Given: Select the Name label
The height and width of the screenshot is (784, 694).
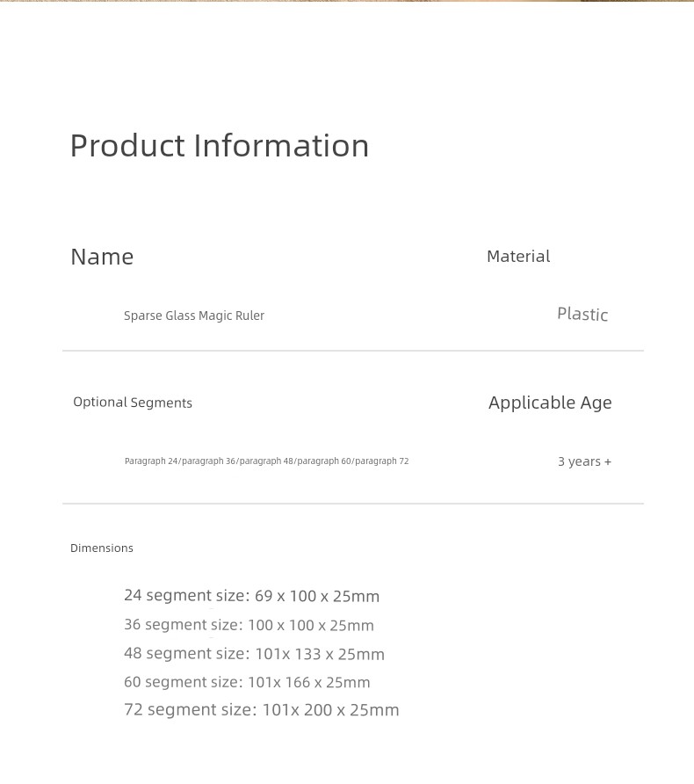Looking at the screenshot, I should 102,257.
